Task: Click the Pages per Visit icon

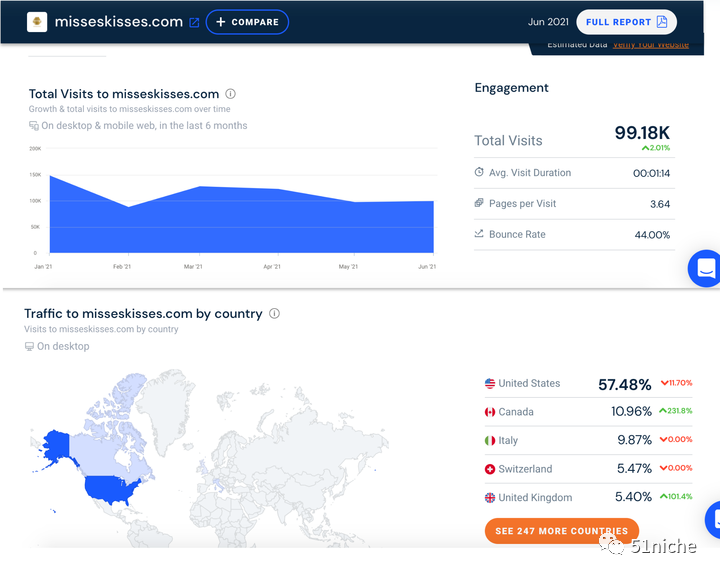Action: coord(479,204)
